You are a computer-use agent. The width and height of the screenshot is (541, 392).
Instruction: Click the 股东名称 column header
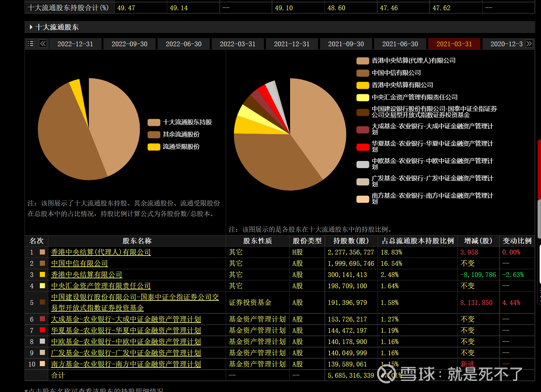point(137,241)
